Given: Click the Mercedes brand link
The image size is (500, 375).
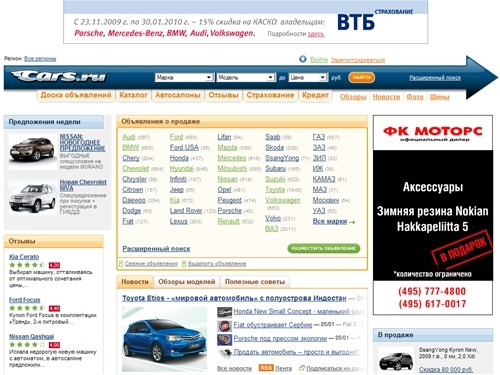Looking at the screenshot, I should (x=232, y=158).
